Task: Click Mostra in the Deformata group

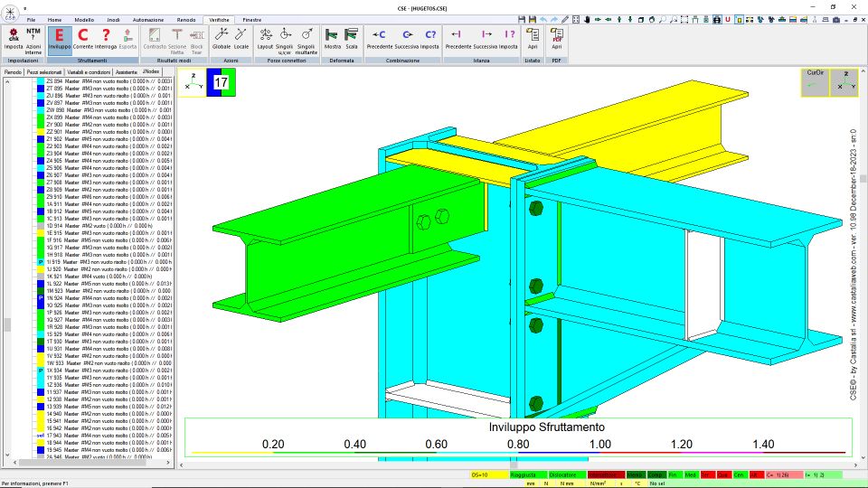Action: (x=332, y=40)
